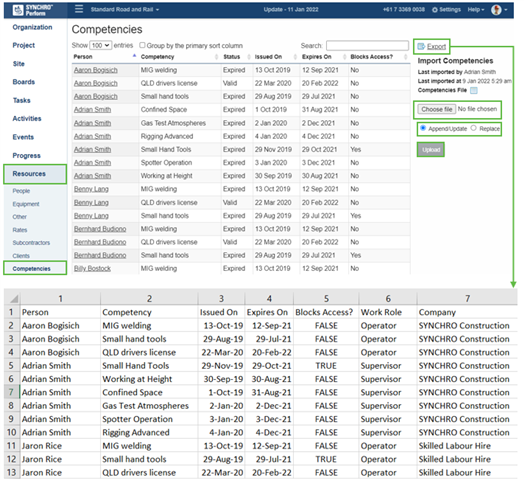The width and height of the screenshot is (524, 480).
Task: Open the Subcontractors submenu item
Action: point(31,243)
